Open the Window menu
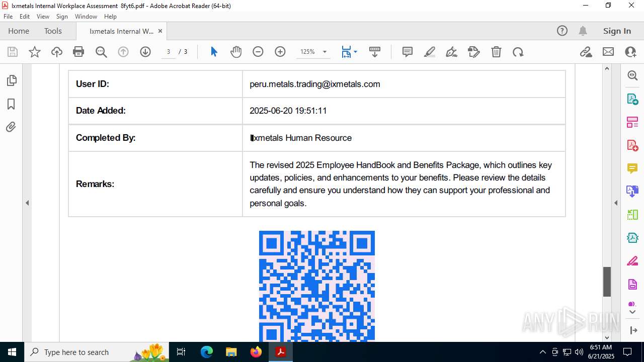644x362 pixels. [86, 16]
